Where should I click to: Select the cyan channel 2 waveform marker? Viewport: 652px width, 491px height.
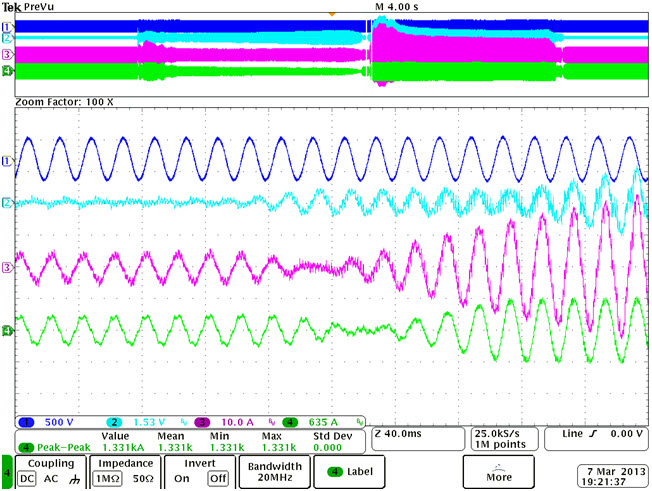[x=7, y=203]
